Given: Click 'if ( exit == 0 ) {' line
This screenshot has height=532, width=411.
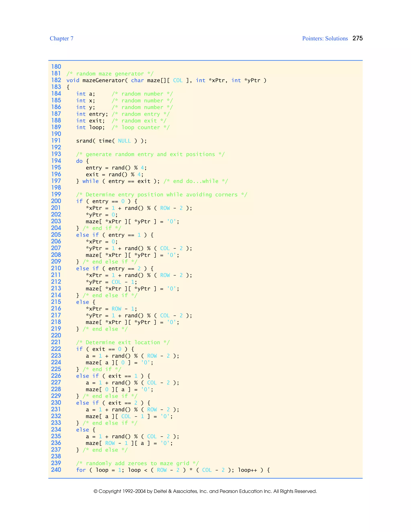Looking at the screenshot, I should click(x=105, y=349).
